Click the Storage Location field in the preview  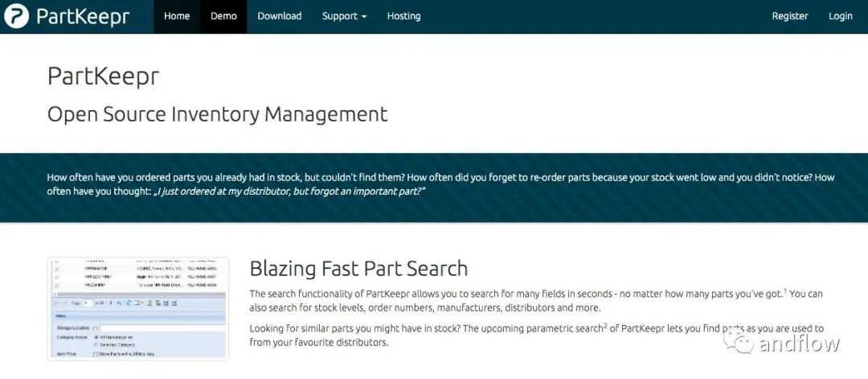(x=162, y=328)
